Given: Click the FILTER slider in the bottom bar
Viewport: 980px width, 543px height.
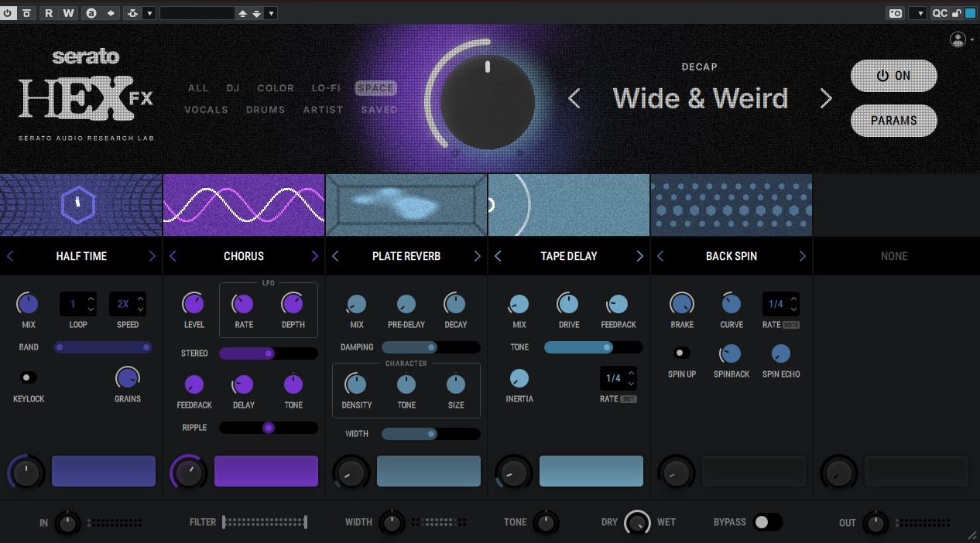Looking at the screenshot, I should click(x=265, y=523).
